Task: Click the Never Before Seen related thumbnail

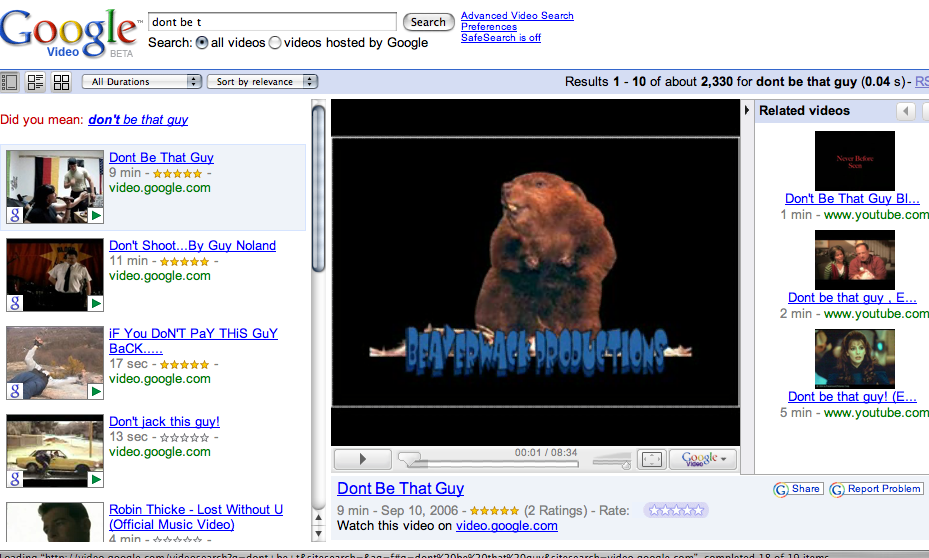Action: [854, 161]
